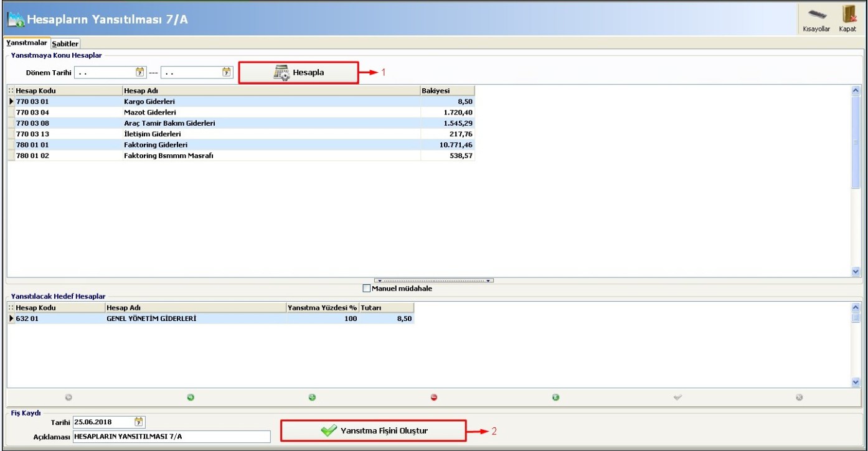Click the grey X cancel navigator icon

[x=799, y=397]
